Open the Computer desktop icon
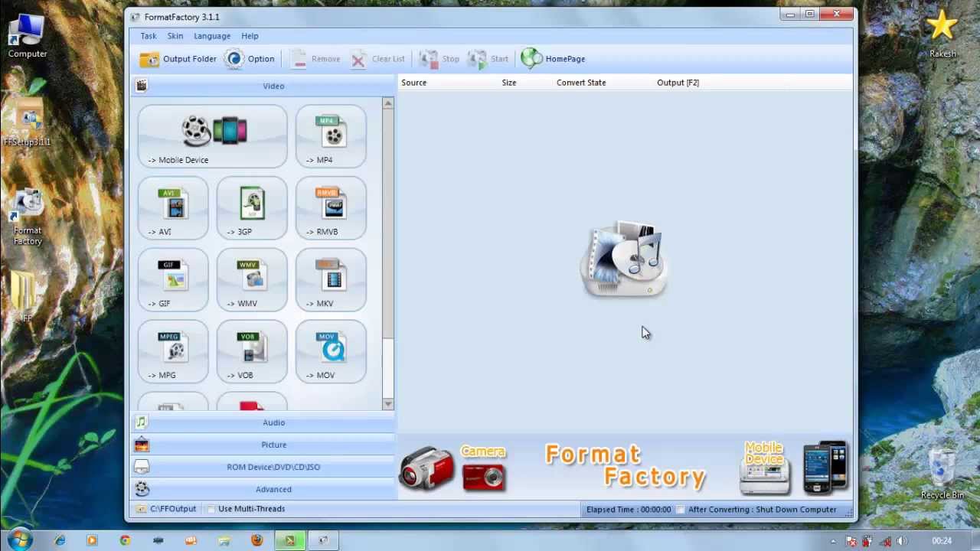 point(28,36)
